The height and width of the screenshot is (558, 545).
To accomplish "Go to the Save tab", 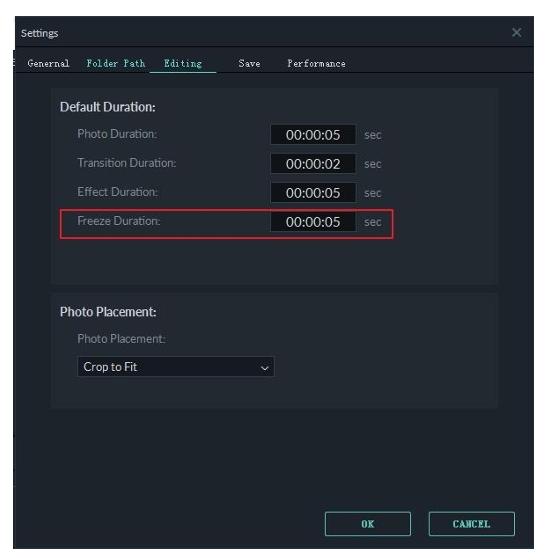I will [249, 64].
